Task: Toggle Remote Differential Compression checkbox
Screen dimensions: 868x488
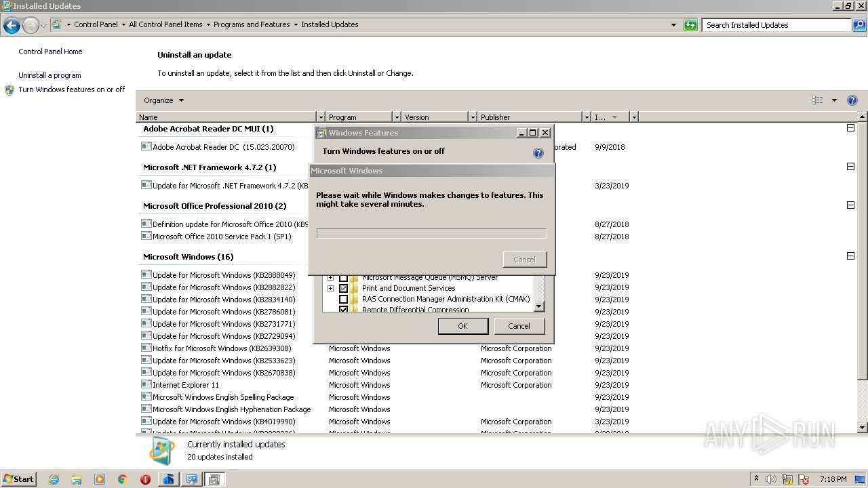Action: click(x=343, y=310)
